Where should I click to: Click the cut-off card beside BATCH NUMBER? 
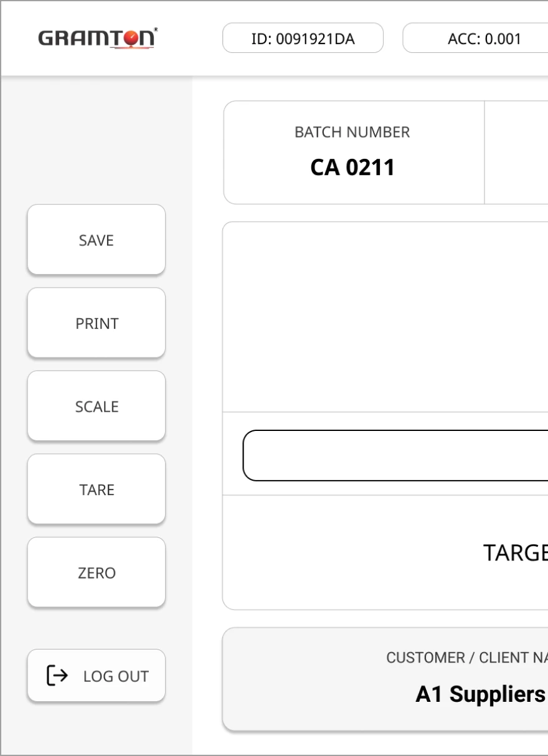(516, 153)
